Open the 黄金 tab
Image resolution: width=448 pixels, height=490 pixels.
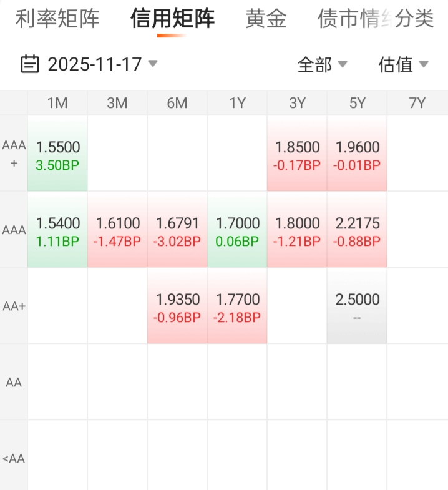266,19
